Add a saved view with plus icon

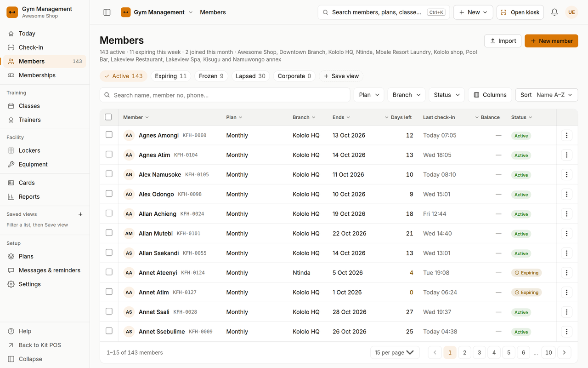point(80,214)
